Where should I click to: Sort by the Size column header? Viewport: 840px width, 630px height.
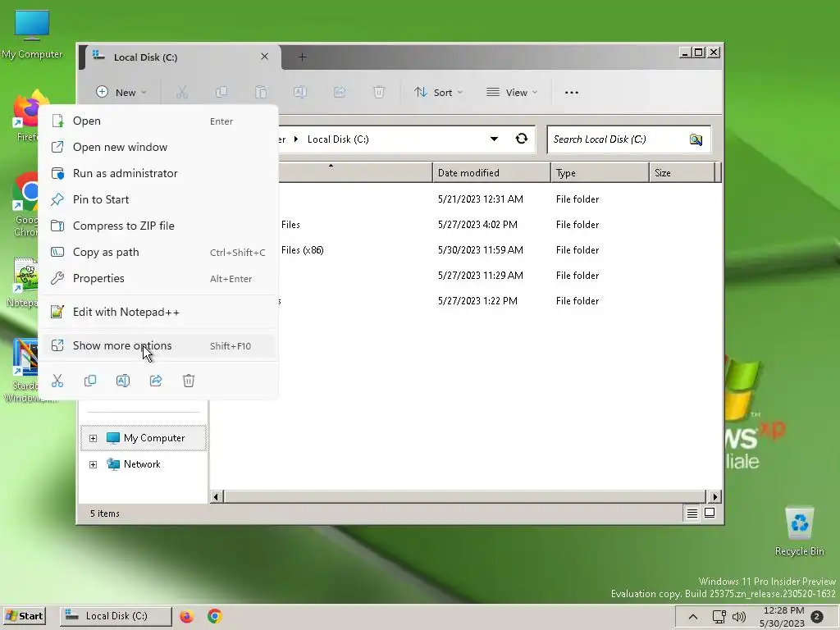(682, 173)
